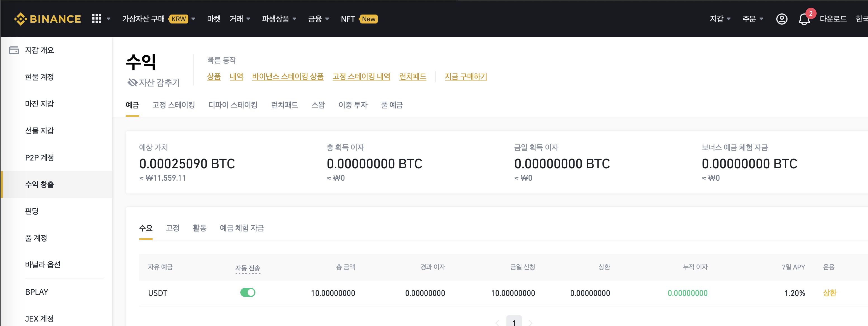Open the apps grid menu icon

(96, 19)
